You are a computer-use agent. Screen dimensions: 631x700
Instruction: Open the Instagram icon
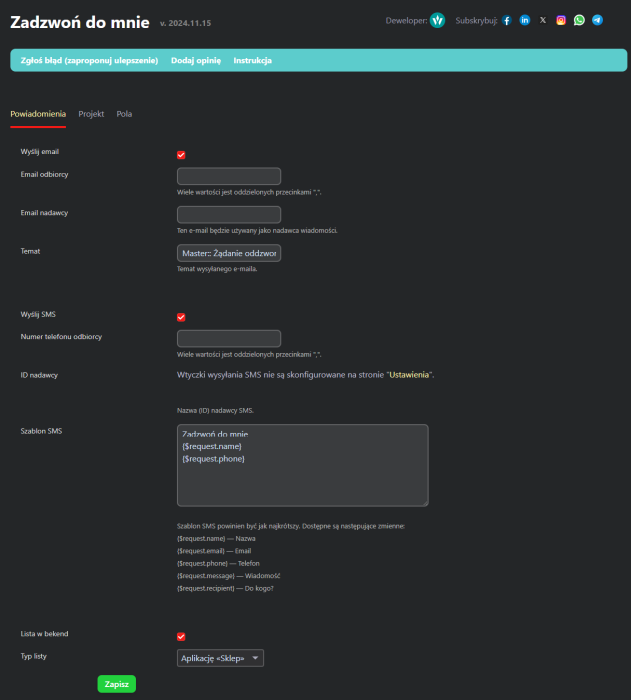pyautogui.click(x=561, y=20)
